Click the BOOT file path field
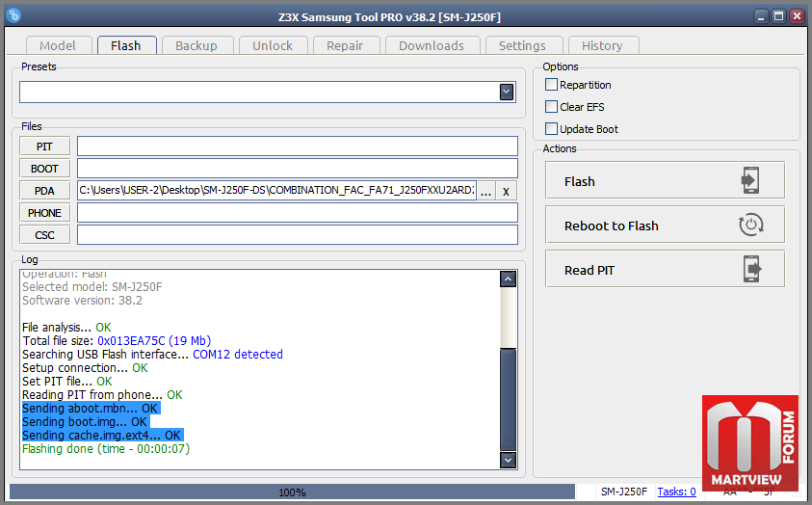Viewport: 812px width, 505px height. pyautogui.click(x=298, y=169)
